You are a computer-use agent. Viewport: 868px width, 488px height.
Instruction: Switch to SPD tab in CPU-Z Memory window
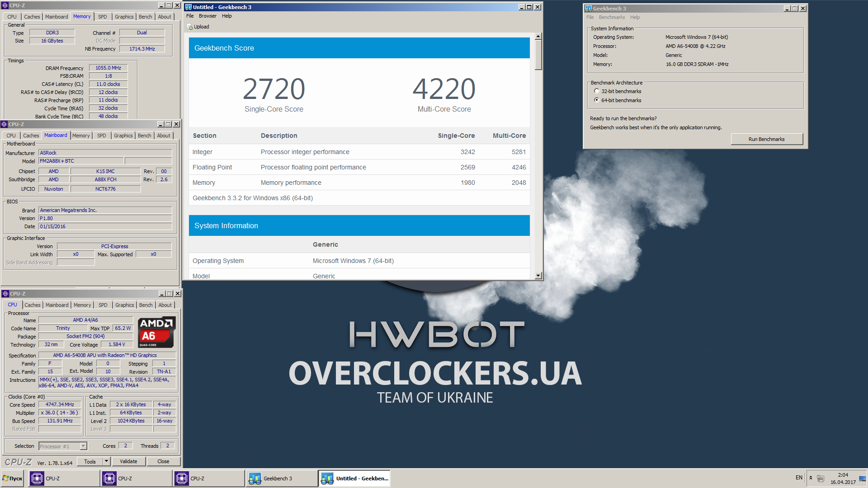click(103, 17)
